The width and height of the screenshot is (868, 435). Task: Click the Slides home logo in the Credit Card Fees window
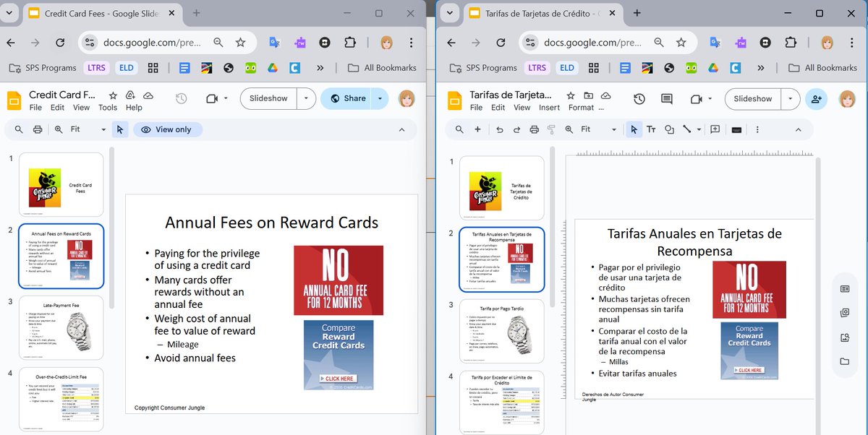coord(14,100)
